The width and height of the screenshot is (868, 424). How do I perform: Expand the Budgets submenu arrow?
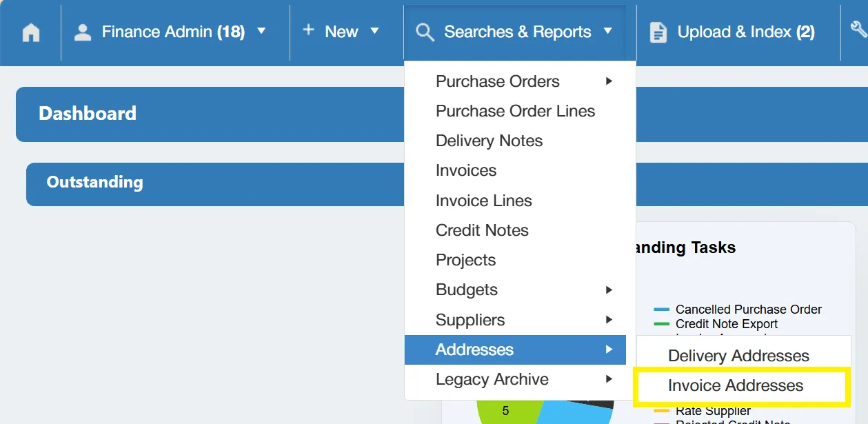click(609, 290)
